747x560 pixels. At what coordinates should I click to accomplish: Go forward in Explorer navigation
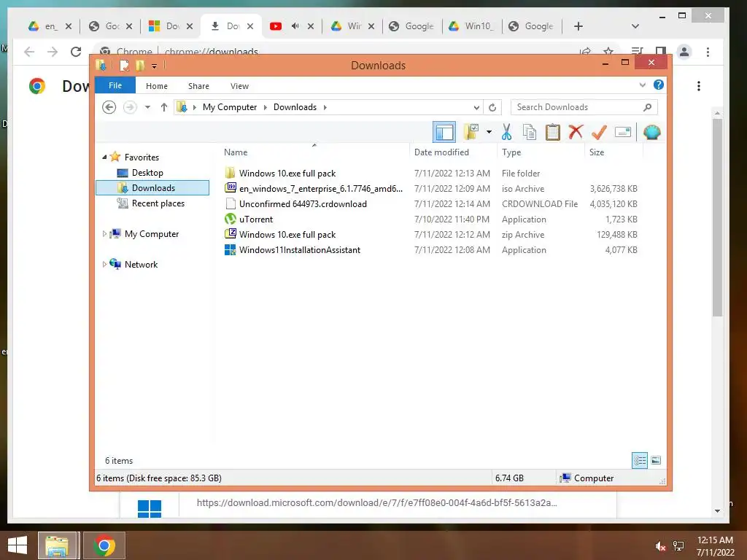[x=130, y=107]
